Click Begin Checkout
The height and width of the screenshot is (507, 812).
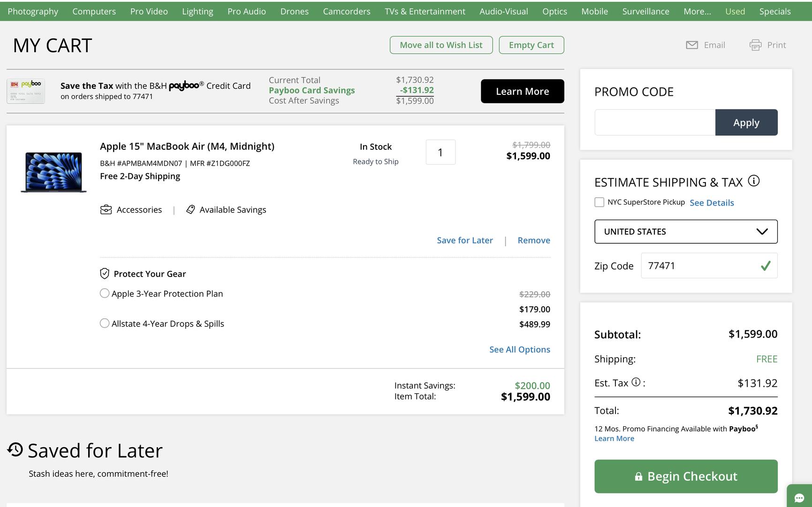pyautogui.click(x=686, y=476)
